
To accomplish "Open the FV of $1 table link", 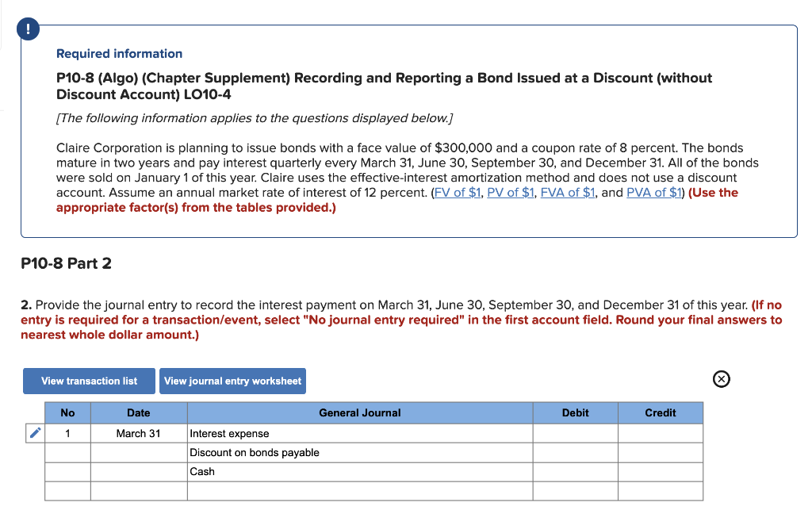I will point(458,192).
